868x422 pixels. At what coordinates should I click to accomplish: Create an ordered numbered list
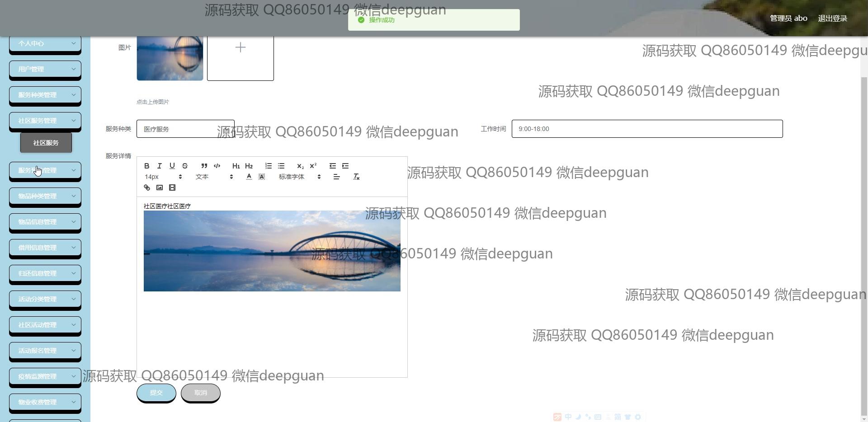[x=269, y=166]
